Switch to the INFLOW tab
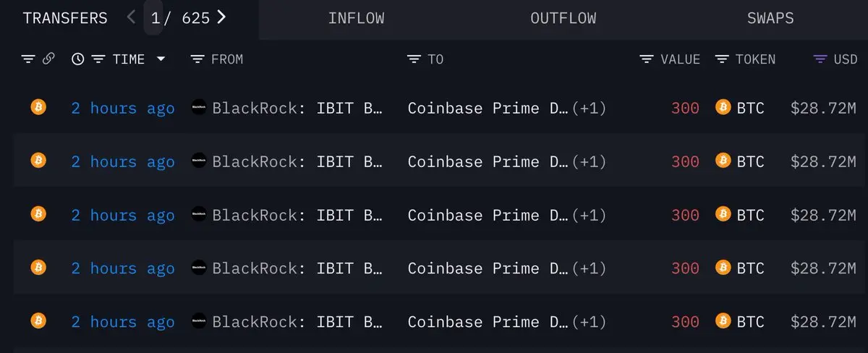 click(x=356, y=18)
